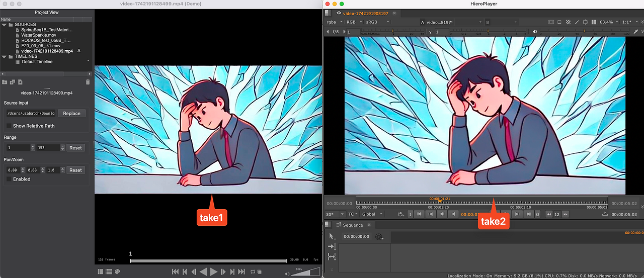Click the new folder icon in Project View

coord(5,82)
